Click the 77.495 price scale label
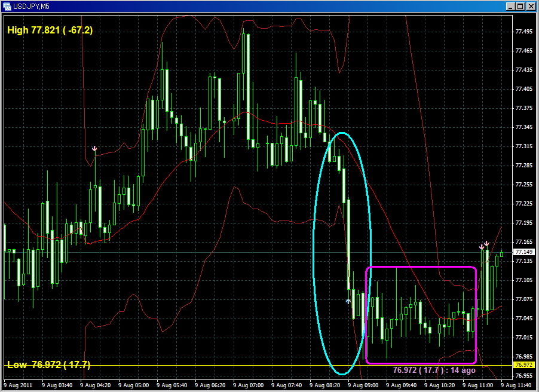 click(x=523, y=32)
